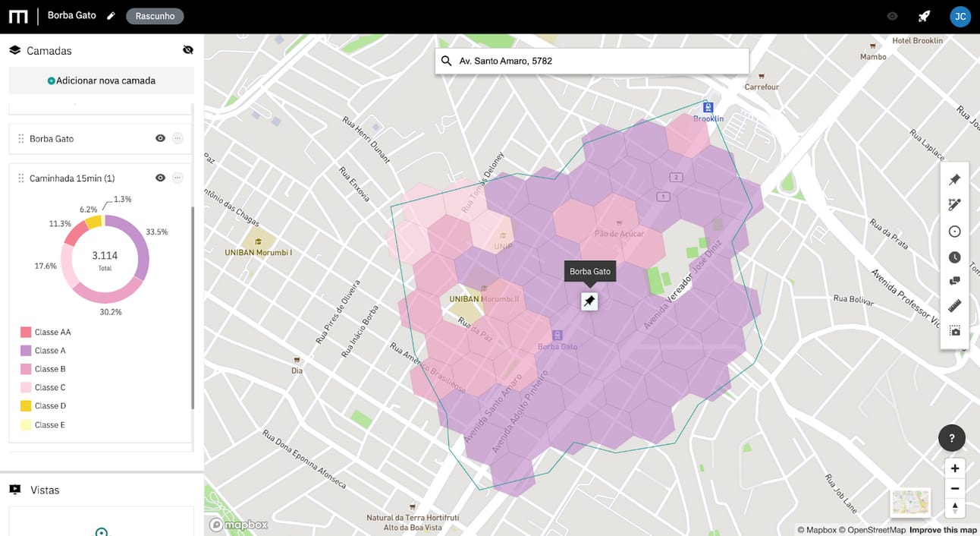The image size is (980, 536).
Task: Select the ruler measurement tool
Action: pyautogui.click(x=955, y=306)
